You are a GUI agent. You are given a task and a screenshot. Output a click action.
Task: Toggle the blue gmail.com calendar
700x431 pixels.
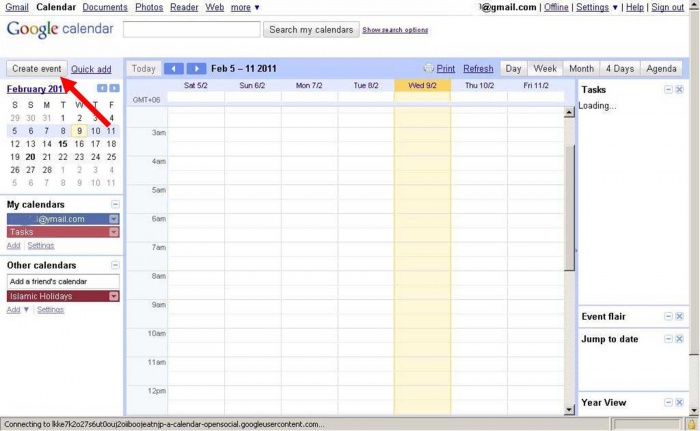tap(58, 219)
